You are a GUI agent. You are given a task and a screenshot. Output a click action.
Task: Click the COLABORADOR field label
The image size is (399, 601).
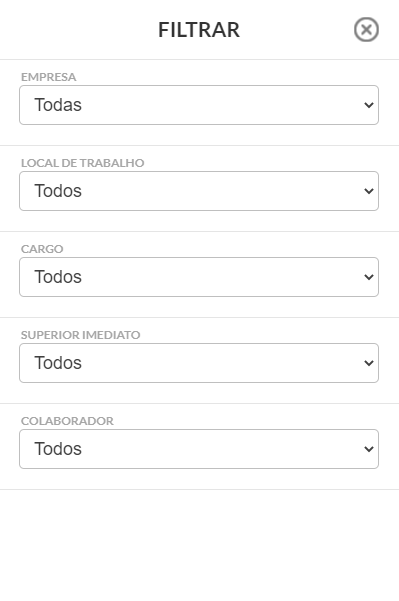[x=67, y=421]
